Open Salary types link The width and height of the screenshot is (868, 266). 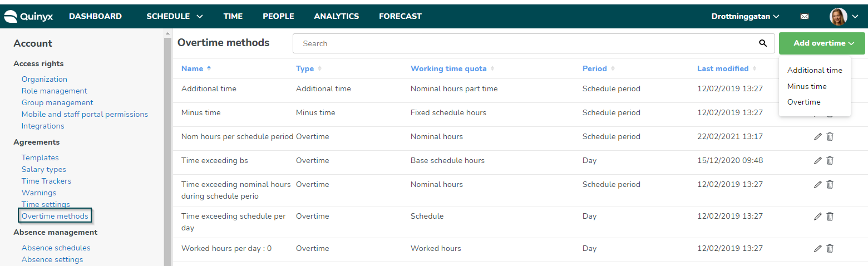coord(44,169)
